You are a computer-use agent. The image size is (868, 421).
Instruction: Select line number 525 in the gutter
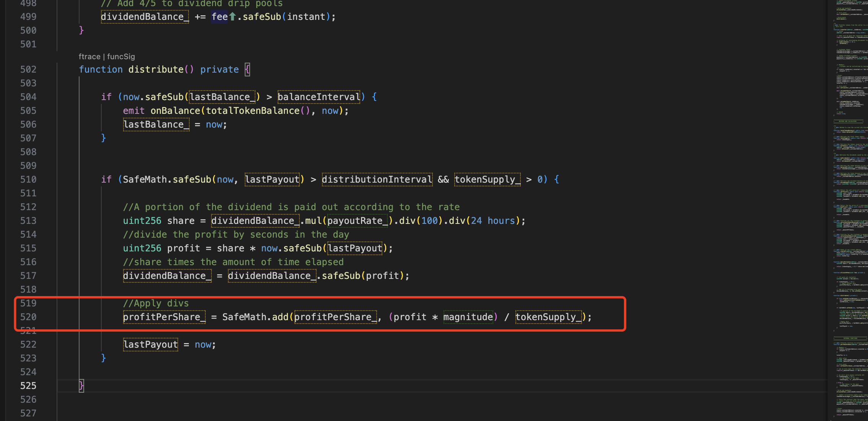28,386
